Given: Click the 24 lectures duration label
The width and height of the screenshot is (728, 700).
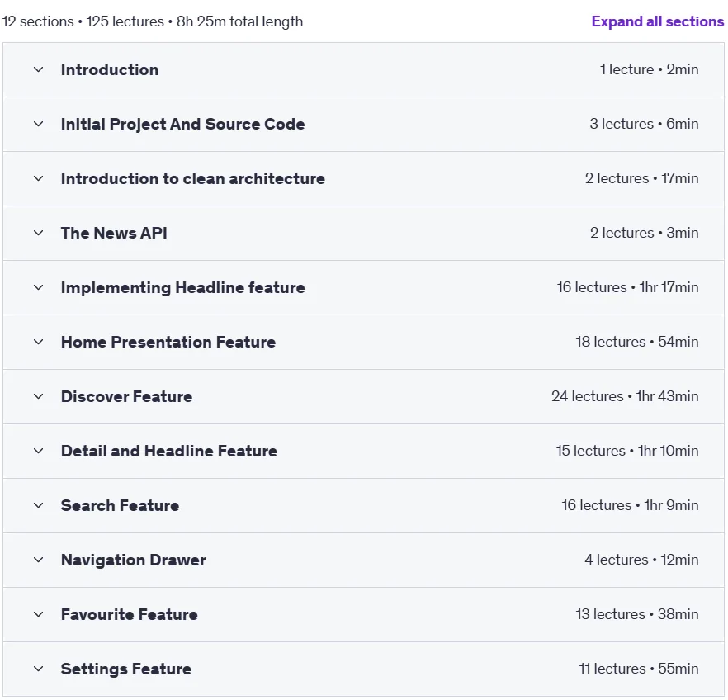Looking at the screenshot, I should pyautogui.click(x=625, y=396).
